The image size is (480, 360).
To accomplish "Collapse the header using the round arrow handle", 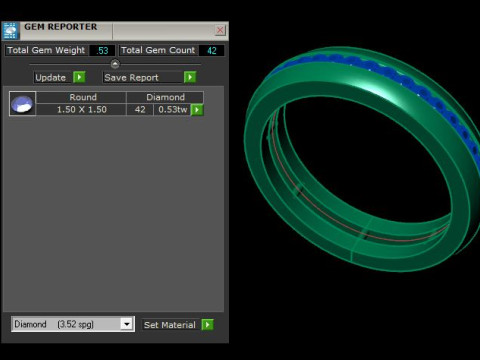I will pyautogui.click(x=115, y=64).
